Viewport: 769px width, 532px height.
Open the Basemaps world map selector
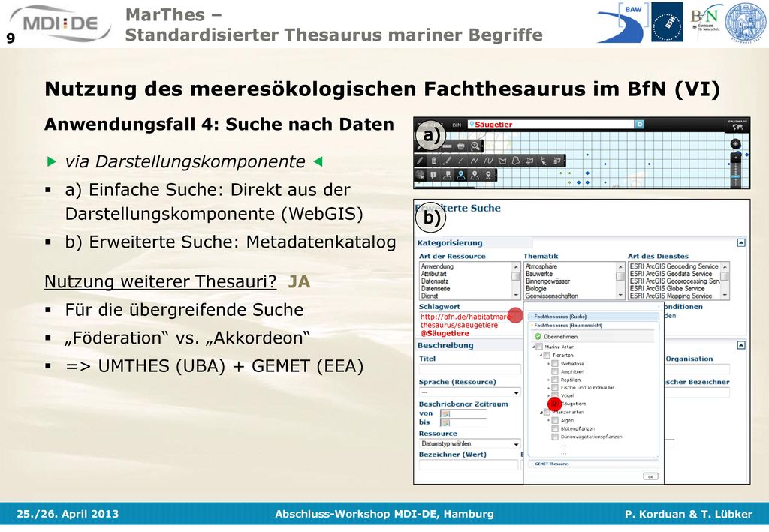tap(737, 126)
